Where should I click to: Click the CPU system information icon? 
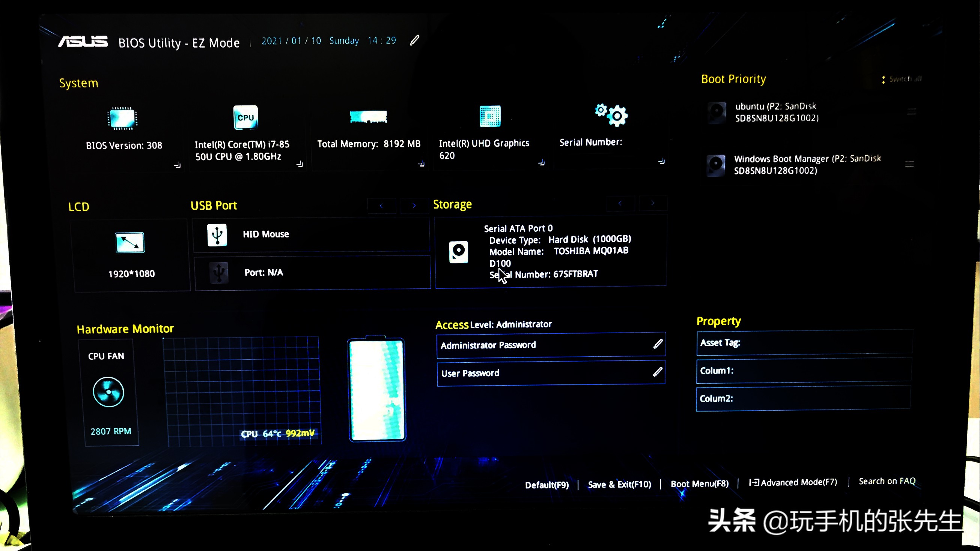[x=245, y=117]
